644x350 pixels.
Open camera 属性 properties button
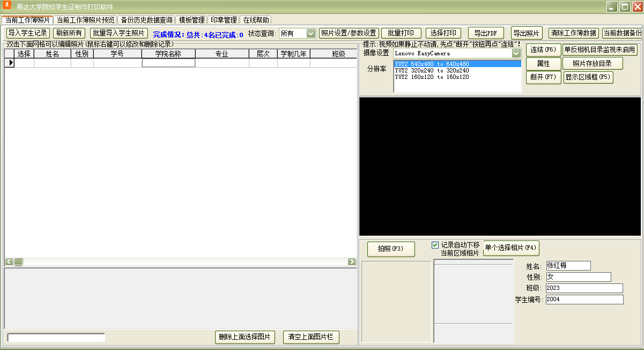543,63
